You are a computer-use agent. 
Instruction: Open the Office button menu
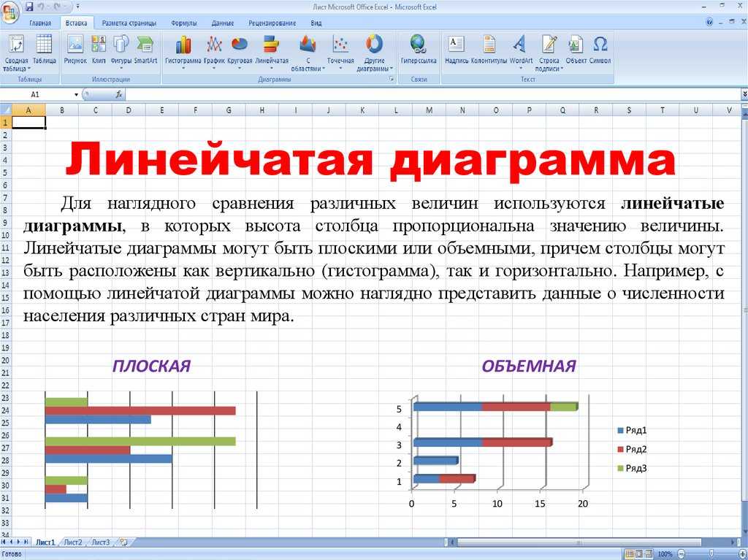tap(9, 12)
